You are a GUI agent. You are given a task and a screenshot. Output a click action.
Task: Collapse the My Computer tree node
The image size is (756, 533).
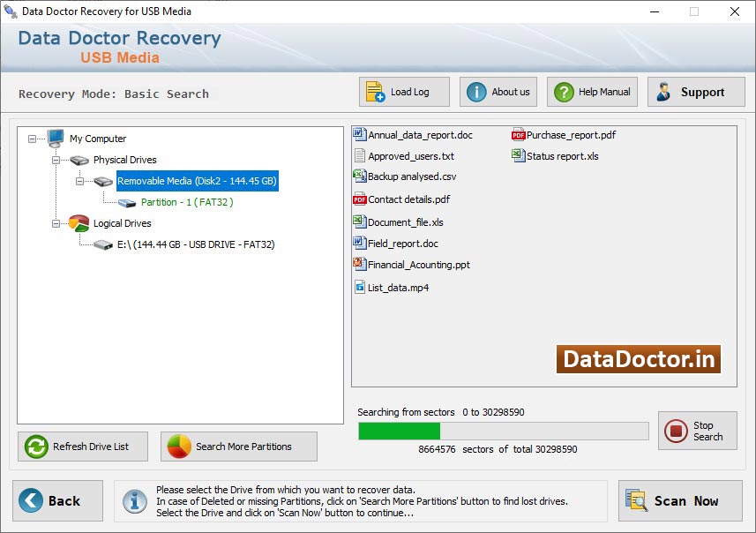click(x=33, y=139)
